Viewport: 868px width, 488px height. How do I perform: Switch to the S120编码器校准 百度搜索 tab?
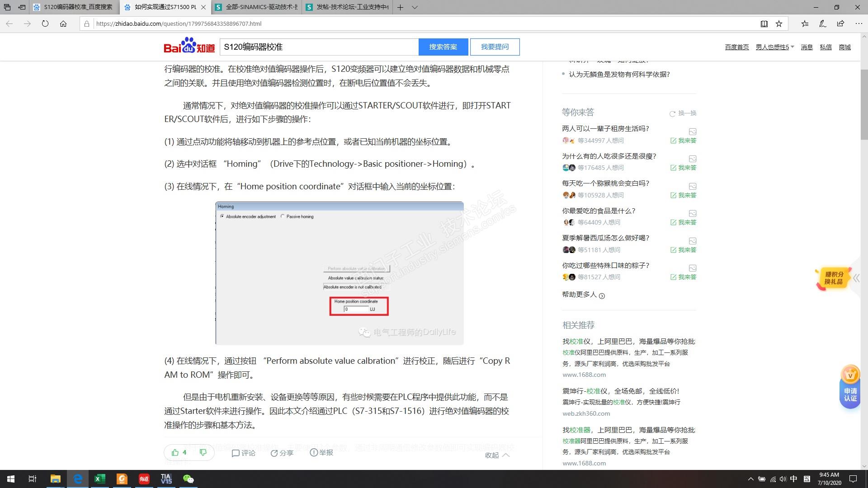tap(77, 7)
